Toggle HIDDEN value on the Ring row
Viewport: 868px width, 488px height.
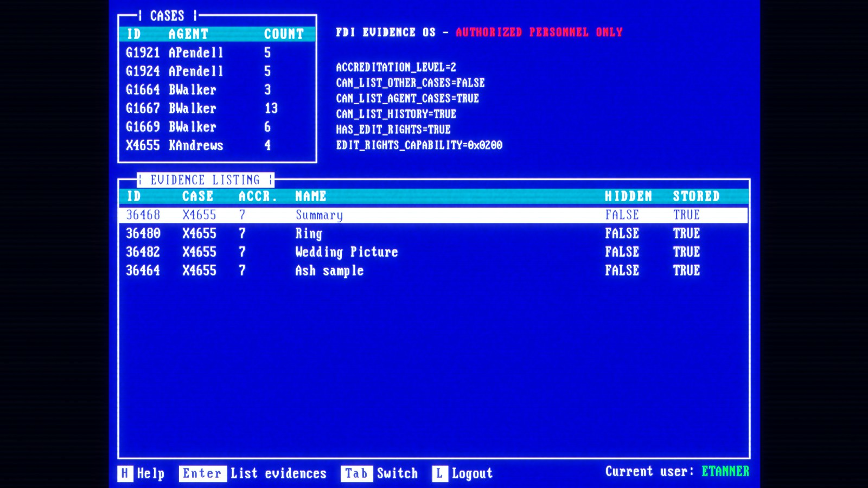pyautogui.click(x=622, y=233)
